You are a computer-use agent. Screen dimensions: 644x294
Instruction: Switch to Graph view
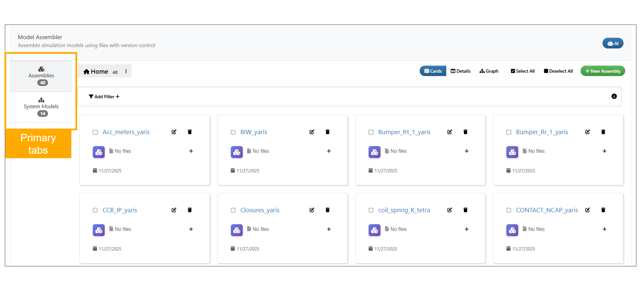[489, 71]
